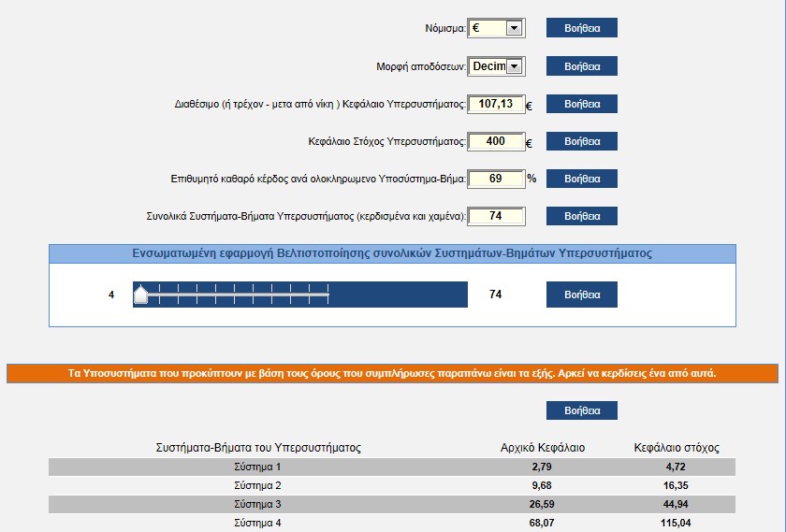This screenshot has width=786, height=532.
Task: Click target capital value 16,35
Action: (676, 485)
